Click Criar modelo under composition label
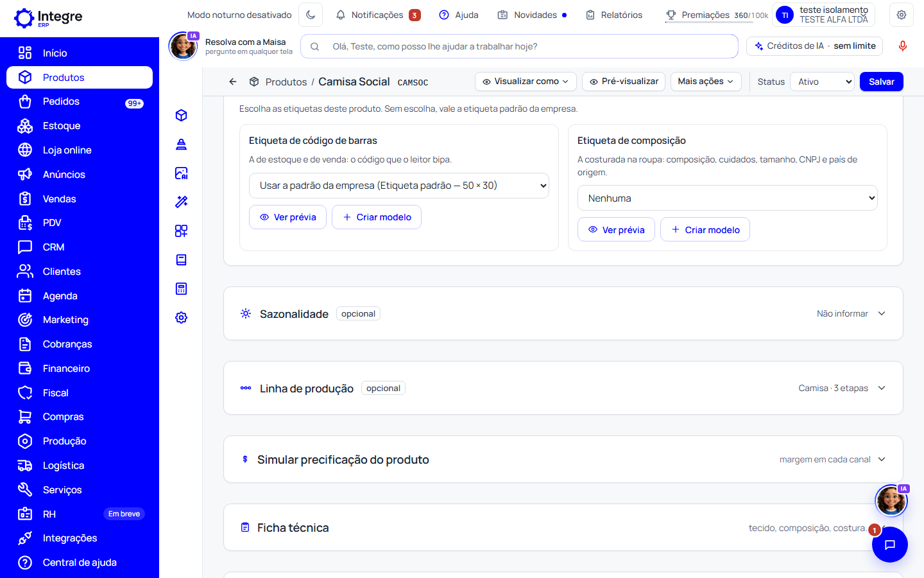The image size is (924, 578). pos(705,229)
